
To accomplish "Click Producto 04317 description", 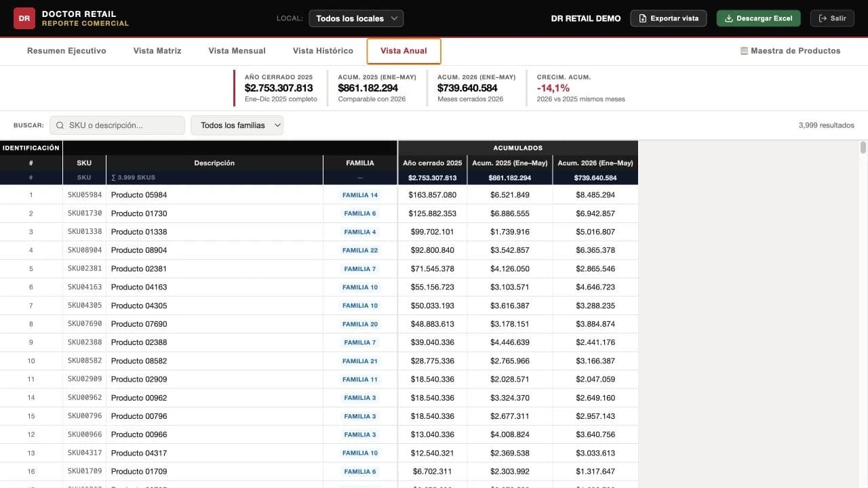I will (139, 453).
